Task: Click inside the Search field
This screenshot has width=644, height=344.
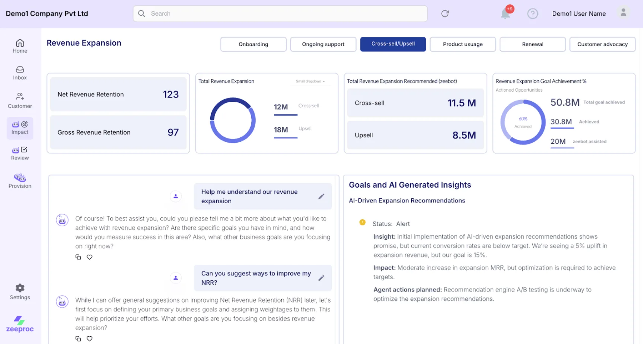Action: click(280, 13)
